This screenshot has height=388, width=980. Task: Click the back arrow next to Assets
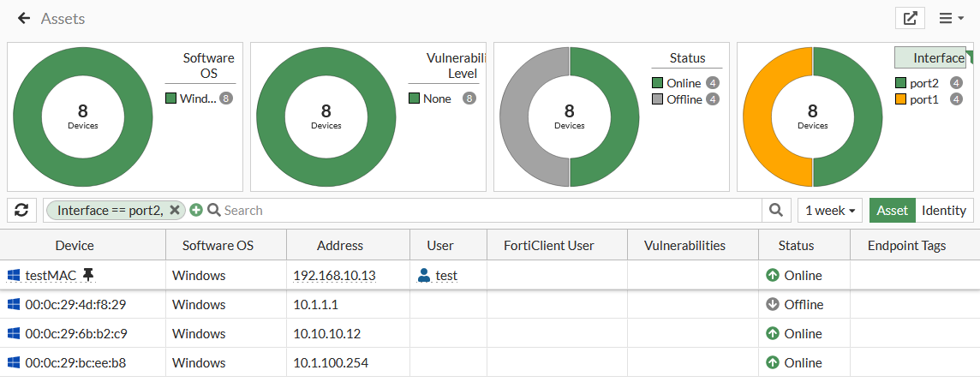[x=24, y=18]
